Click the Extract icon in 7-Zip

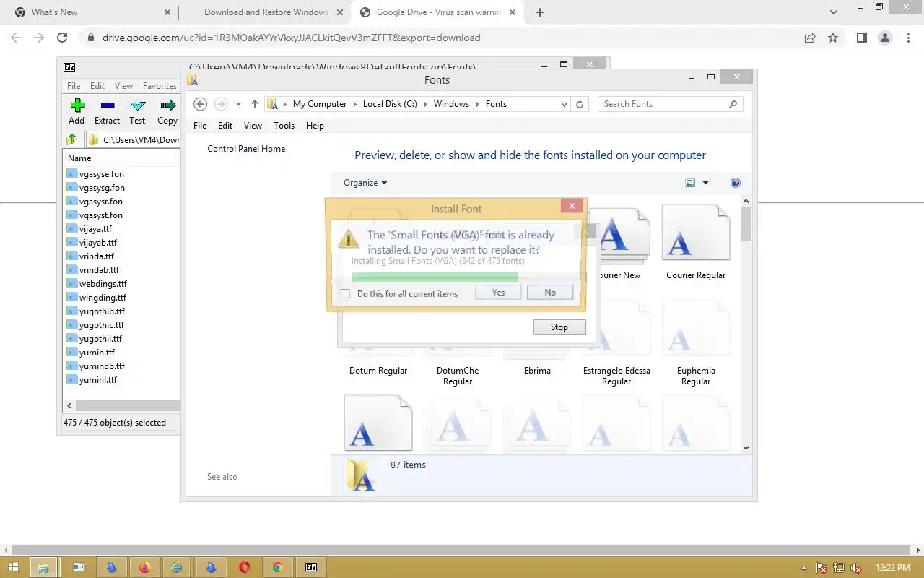click(x=108, y=106)
